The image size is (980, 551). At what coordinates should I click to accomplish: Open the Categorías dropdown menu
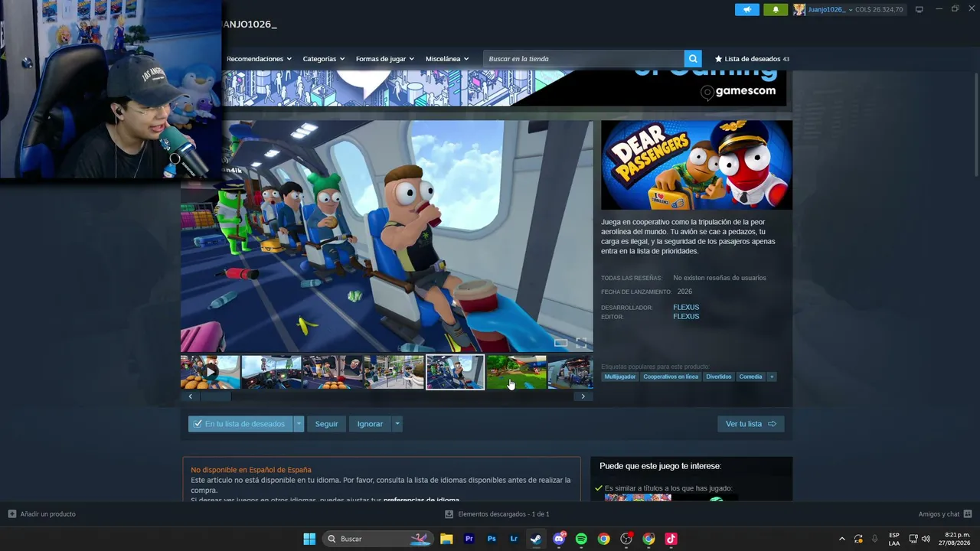(x=323, y=59)
